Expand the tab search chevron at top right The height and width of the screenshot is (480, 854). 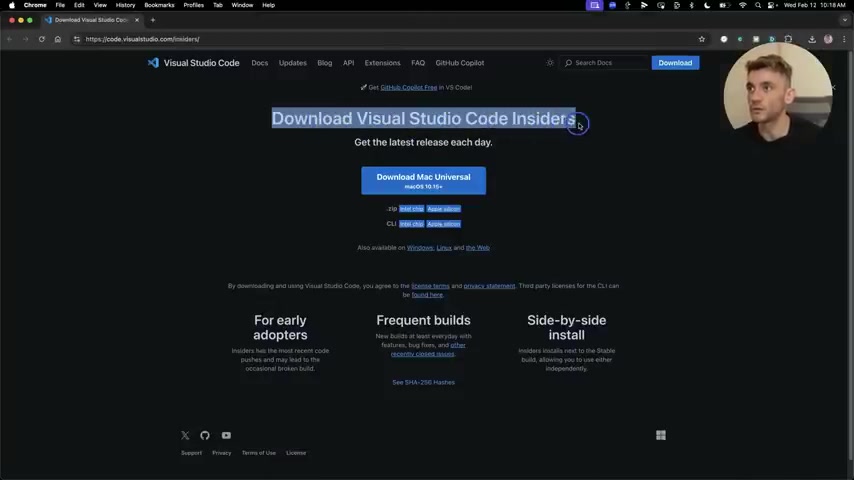tap(845, 20)
